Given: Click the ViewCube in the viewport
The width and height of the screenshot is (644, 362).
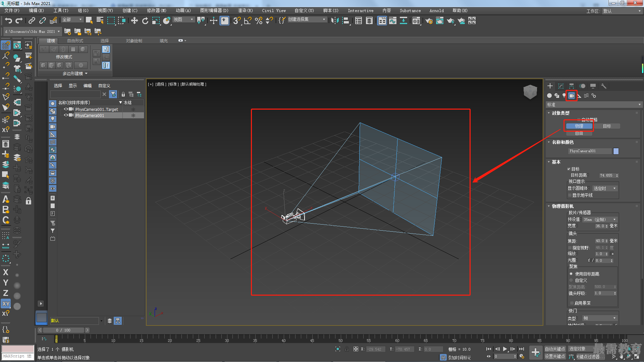Looking at the screenshot, I should tap(530, 92).
